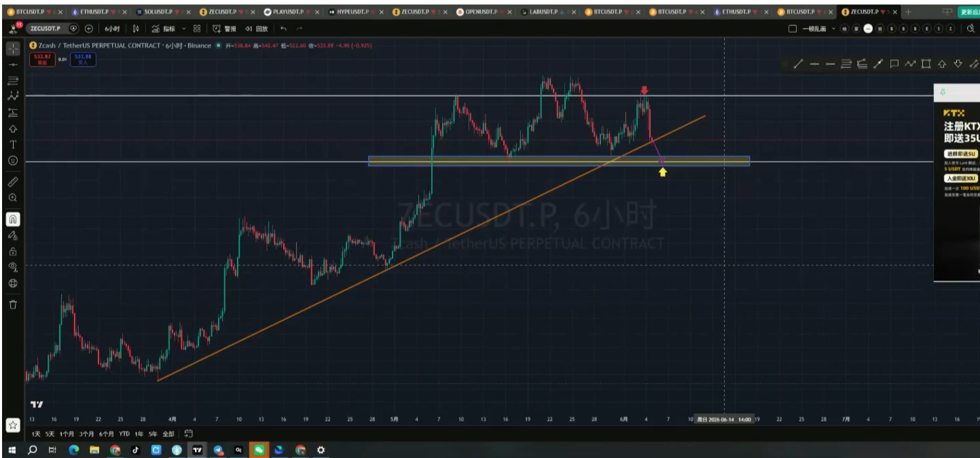Open the indicator templates grid icon
The image size is (980, 458).
coord(197,29)
